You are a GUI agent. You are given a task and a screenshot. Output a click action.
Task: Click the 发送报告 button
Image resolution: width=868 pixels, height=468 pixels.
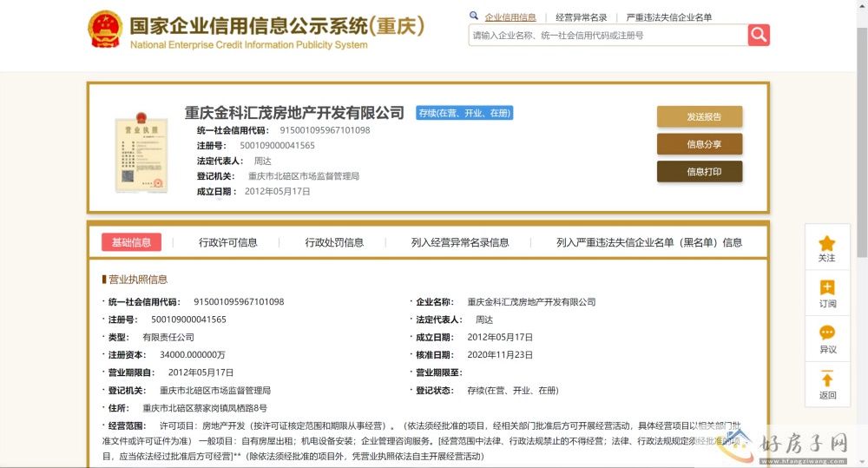[x=700, y=117]
